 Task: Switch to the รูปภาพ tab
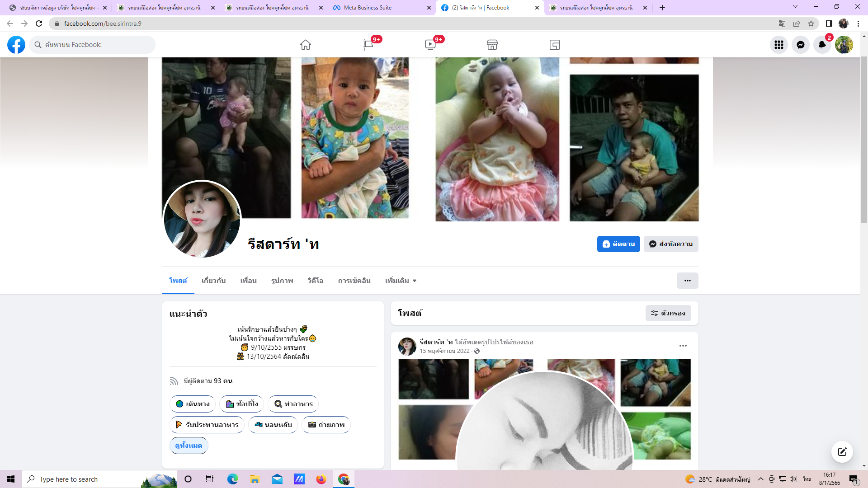(x=282, y=281)
